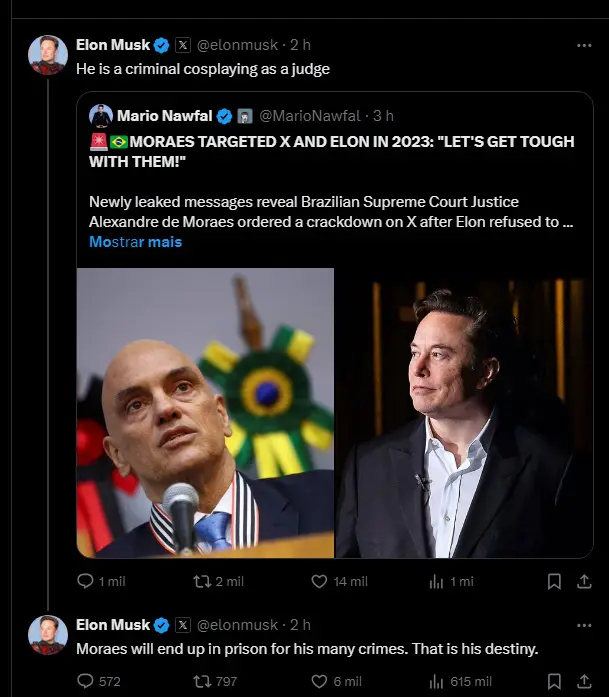Reply to the Moraes prison tweet
This screenshot has width=609, height=697.
(86, 682)
